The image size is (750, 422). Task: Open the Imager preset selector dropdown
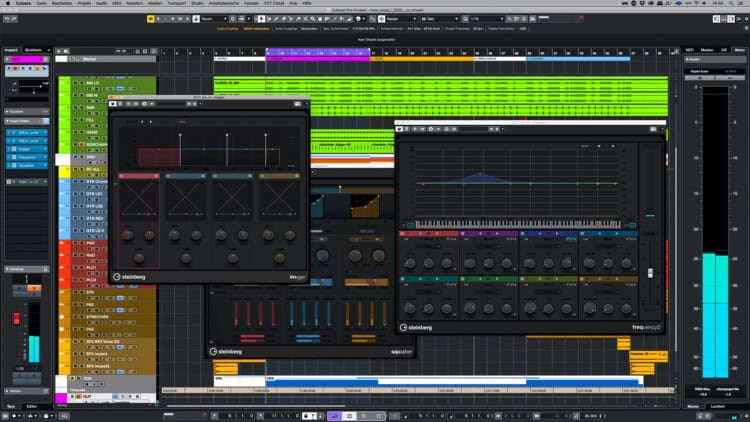(x=171, y=103)
